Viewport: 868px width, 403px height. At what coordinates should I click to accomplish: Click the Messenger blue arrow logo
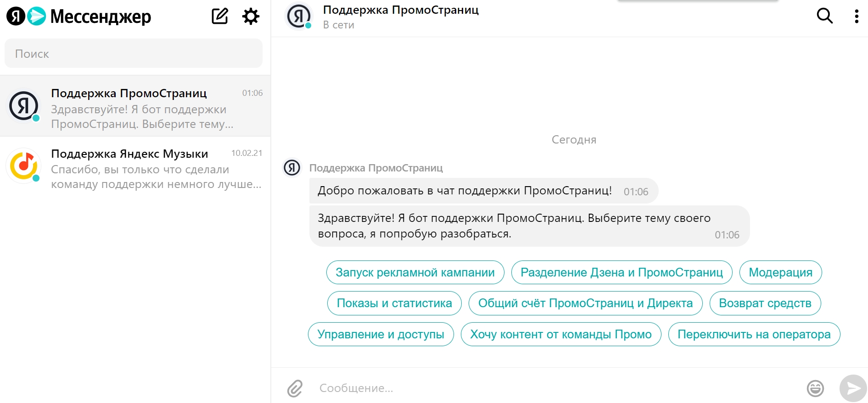pyautogui.click(x=37, y=17)
